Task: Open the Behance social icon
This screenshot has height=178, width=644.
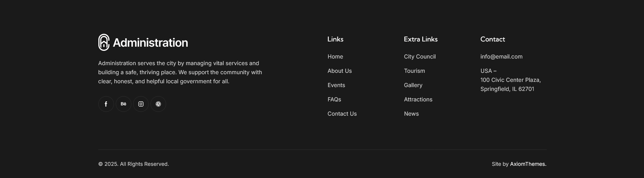Action: point(123,104)
